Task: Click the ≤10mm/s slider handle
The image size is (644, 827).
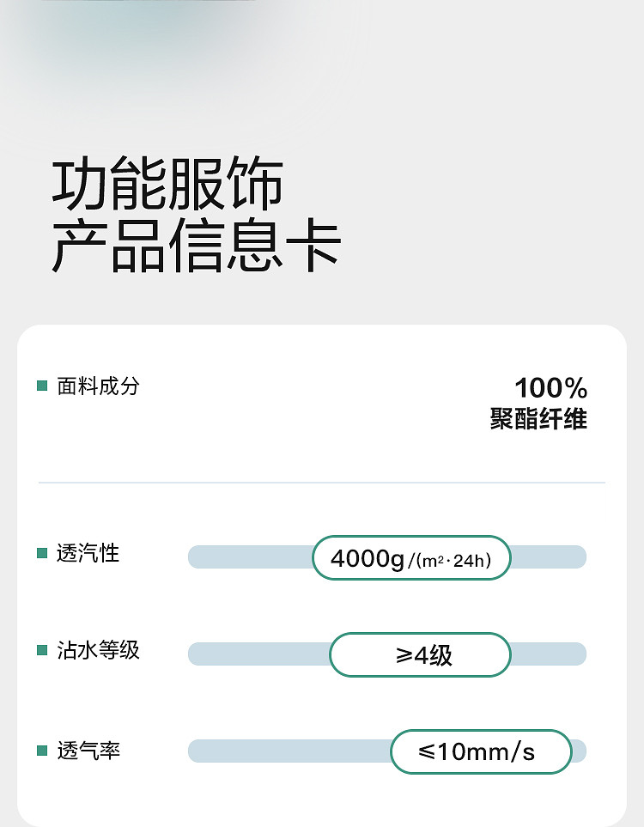Action: click(x=481, y=752)
